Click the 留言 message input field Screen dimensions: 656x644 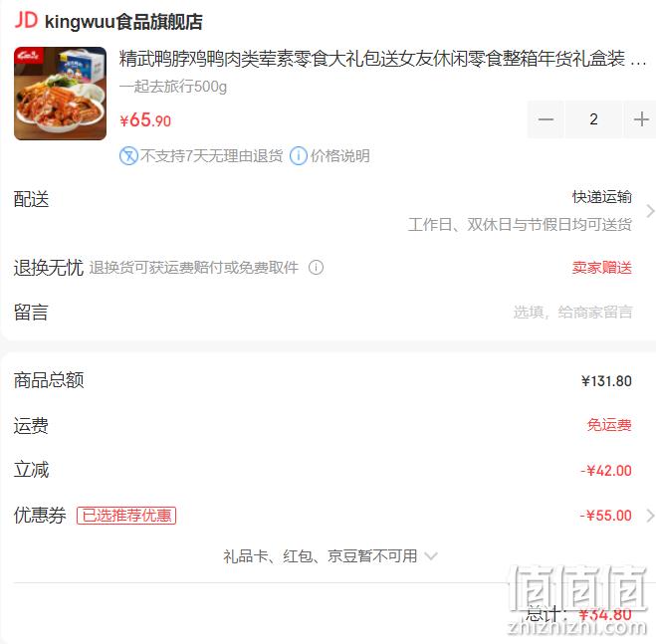pyautogui.click(x=572, y=313)
